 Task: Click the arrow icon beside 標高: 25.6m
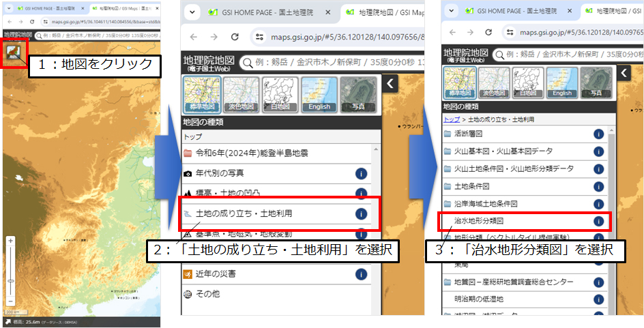click(8, 321)
